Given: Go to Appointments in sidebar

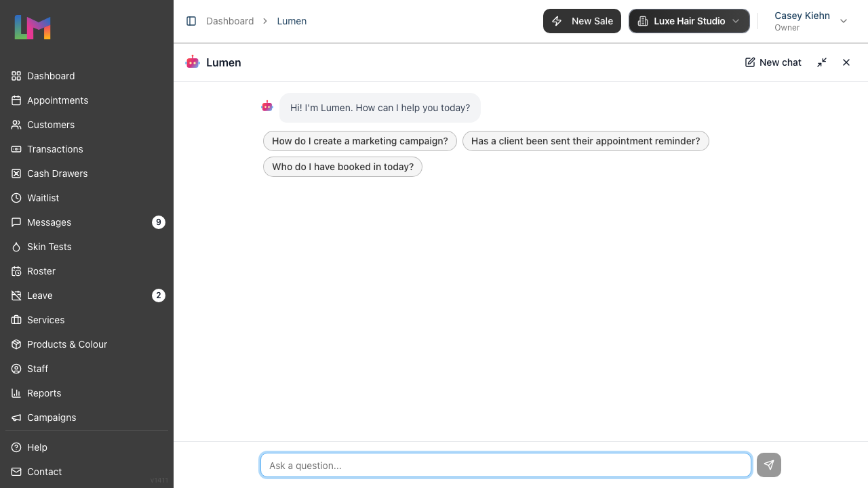Looking at the screenshot, I should pyautogui.click(x=87, y=100).
